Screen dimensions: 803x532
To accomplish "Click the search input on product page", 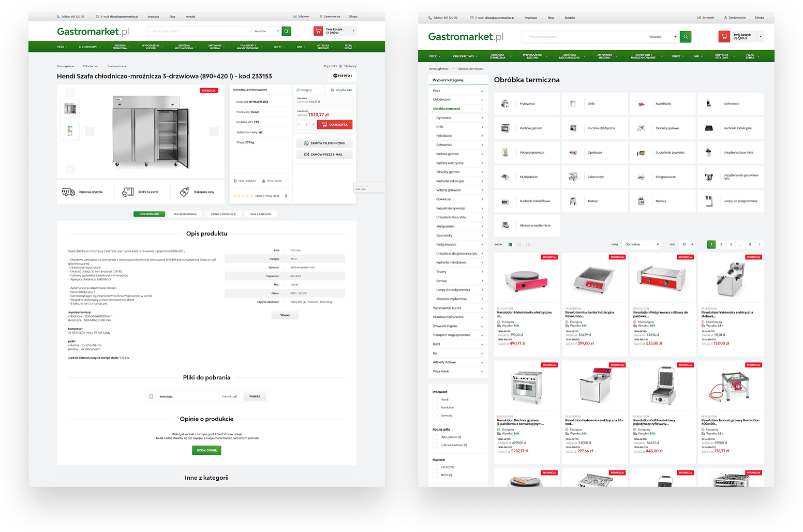I will [x=200, y=31].
